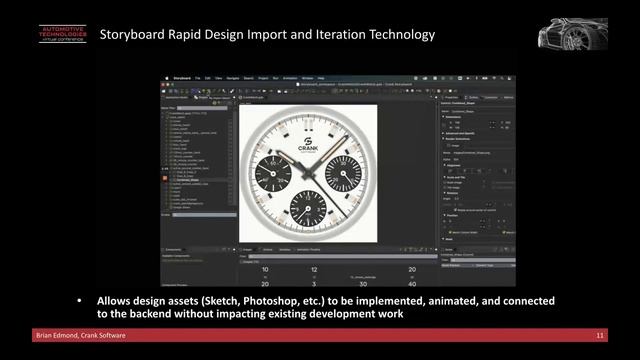This screenshot has width=640, height=360.
Task: Open the Edit menu
Action: click(x=208, y=78)
